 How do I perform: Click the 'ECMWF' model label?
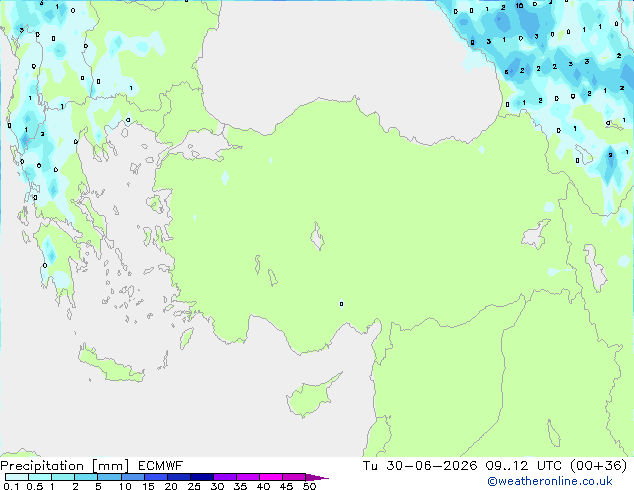[161, 466]
